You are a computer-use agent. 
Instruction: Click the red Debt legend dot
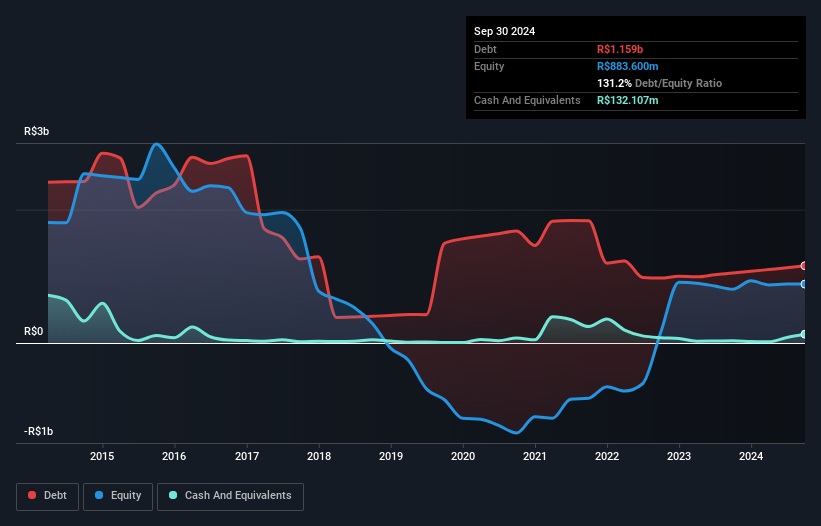[x=32, y=495]
